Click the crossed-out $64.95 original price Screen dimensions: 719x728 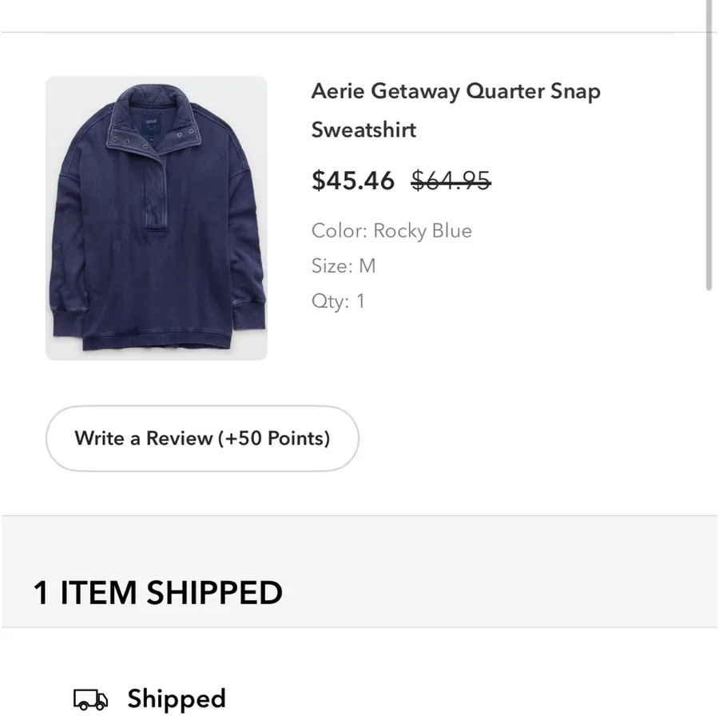click(x=451, y=180)
